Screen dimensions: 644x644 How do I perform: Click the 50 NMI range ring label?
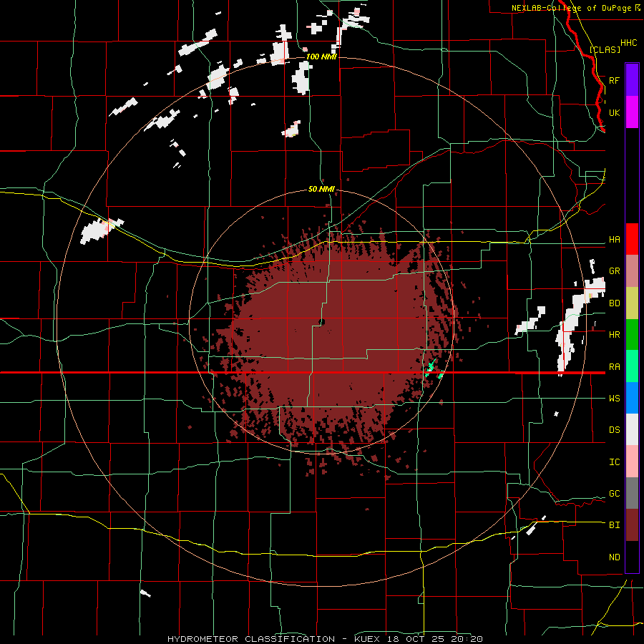321,190
